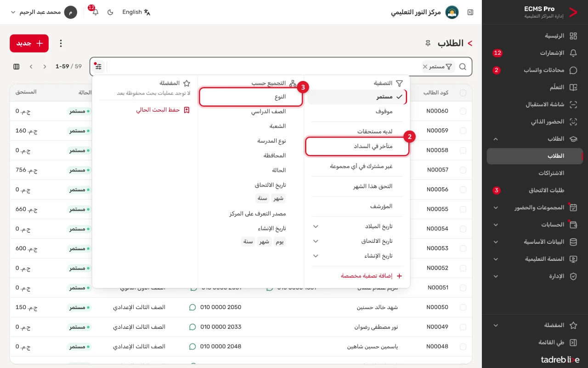Click إضافة تصفية مخصصة link
The height and width of the screenshot is (368, 588).
click(372, 276)
